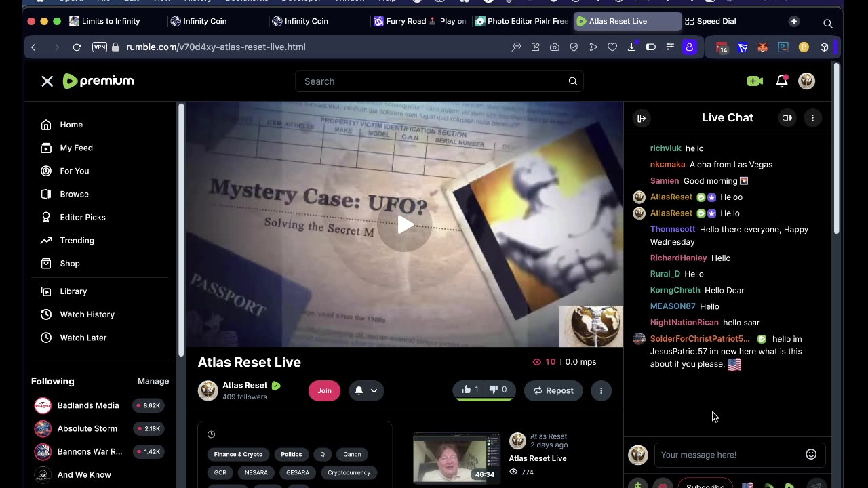
Task: Open the MetaMask fox extension icon
Action: [763, 47]
